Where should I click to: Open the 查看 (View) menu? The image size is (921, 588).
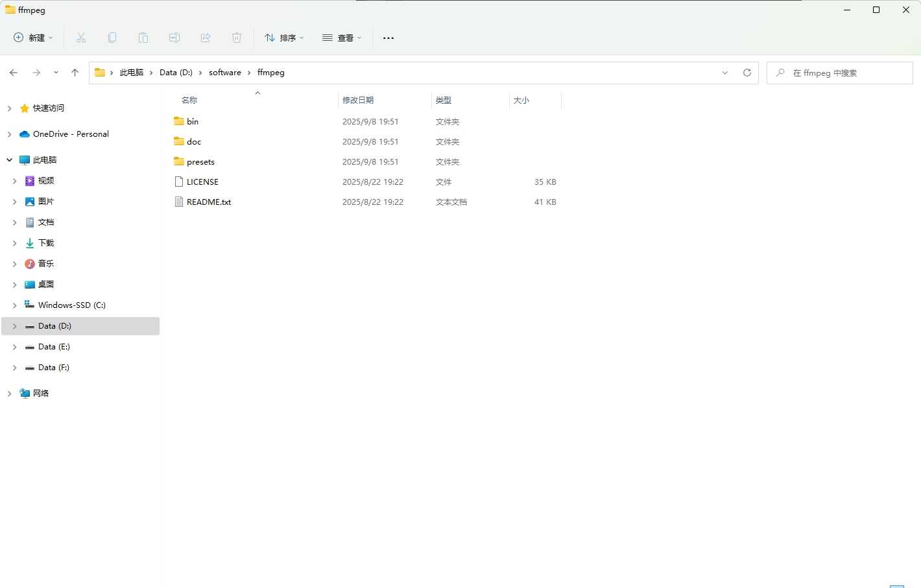click(x=342, y=38)
